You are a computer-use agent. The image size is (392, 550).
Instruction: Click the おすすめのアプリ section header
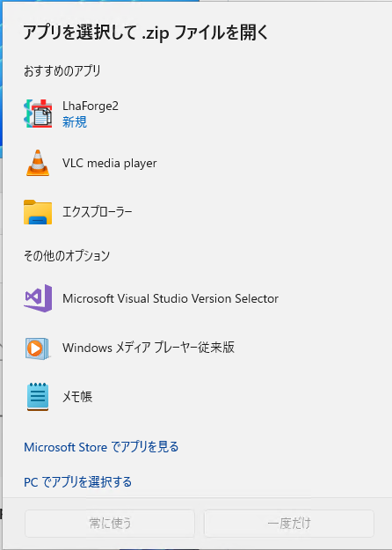click(x=62, y=71)
